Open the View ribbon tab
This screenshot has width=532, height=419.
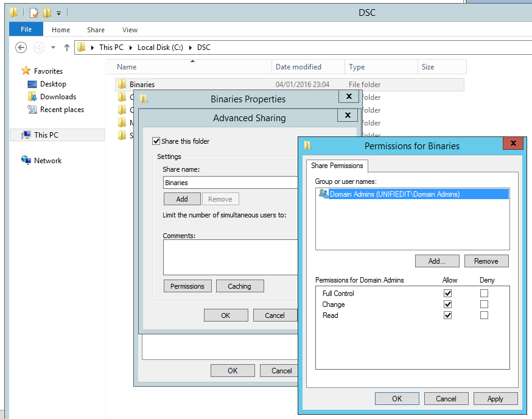pos(130,30)
